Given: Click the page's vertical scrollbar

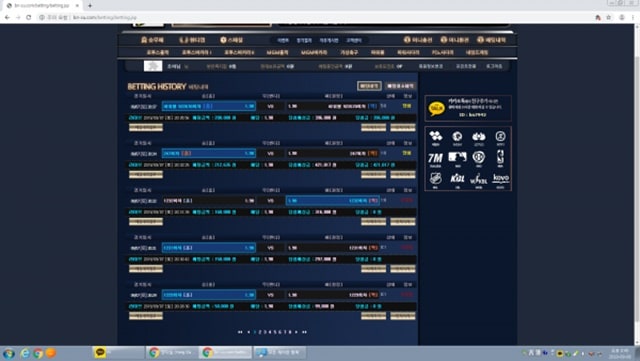Looking at the screenshot, I should pyautogui.click(x=637, y=184).
